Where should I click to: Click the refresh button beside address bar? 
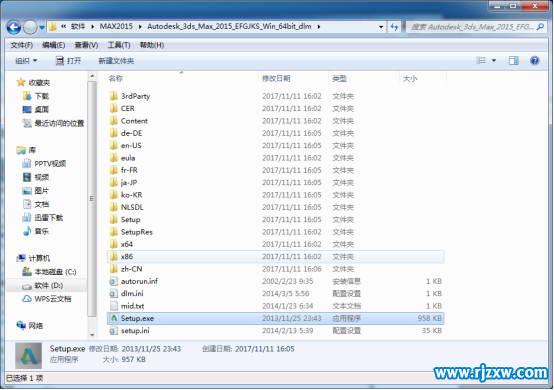pyautogui.click(x=394, y=27)
